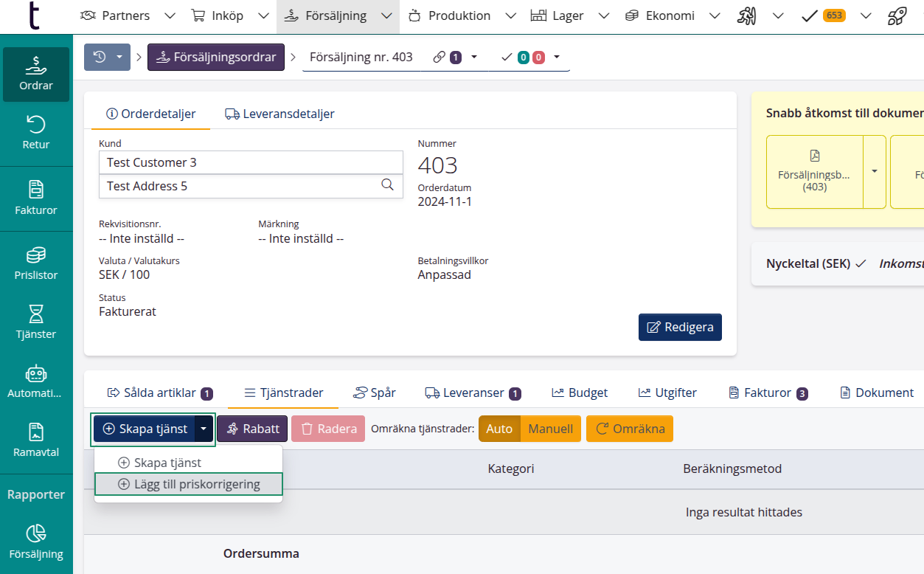924x574 pixels.
Task: Navigate to Försäljningsordrar breadcrumb
Action: [216, 57]
